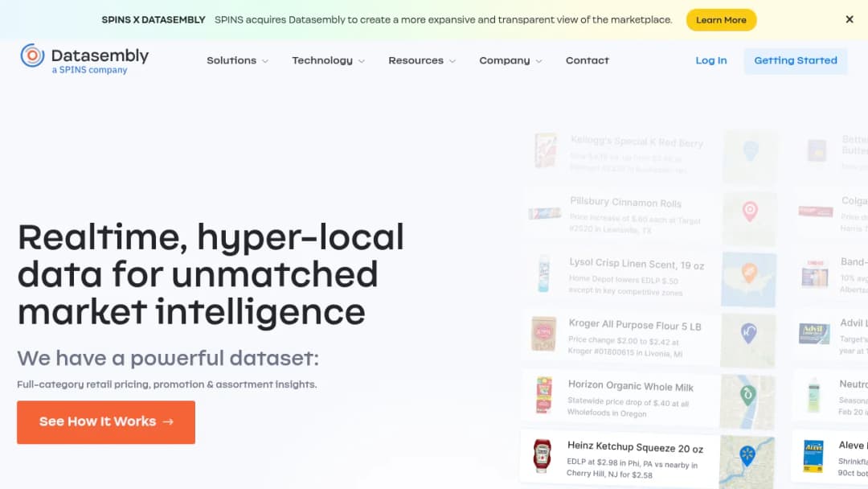Expand the Company chevron arrow
Image resolution: width=868 pixels, height=489 pixels.
point(538,61)
